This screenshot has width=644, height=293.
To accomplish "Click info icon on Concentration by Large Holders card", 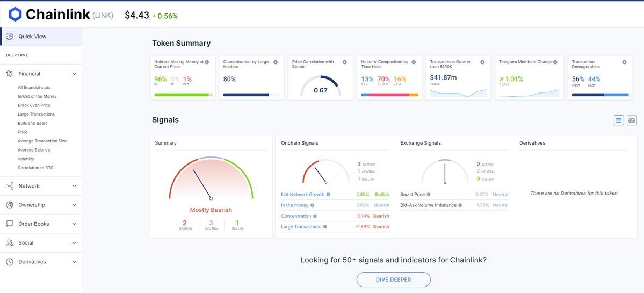I will point(276,62).
